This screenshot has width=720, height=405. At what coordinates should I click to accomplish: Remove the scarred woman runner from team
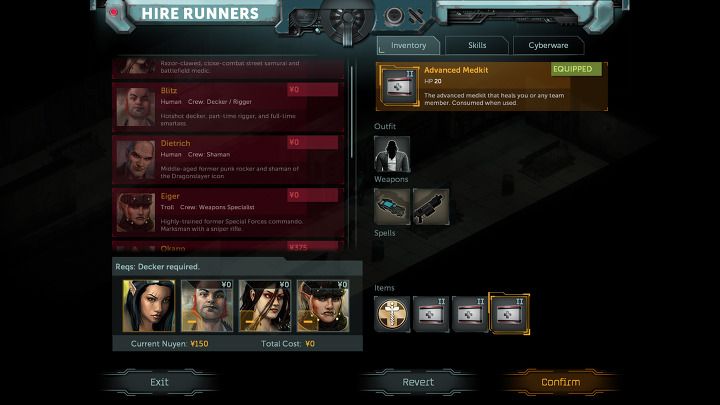pyautogui.click(x=264, y=306)
